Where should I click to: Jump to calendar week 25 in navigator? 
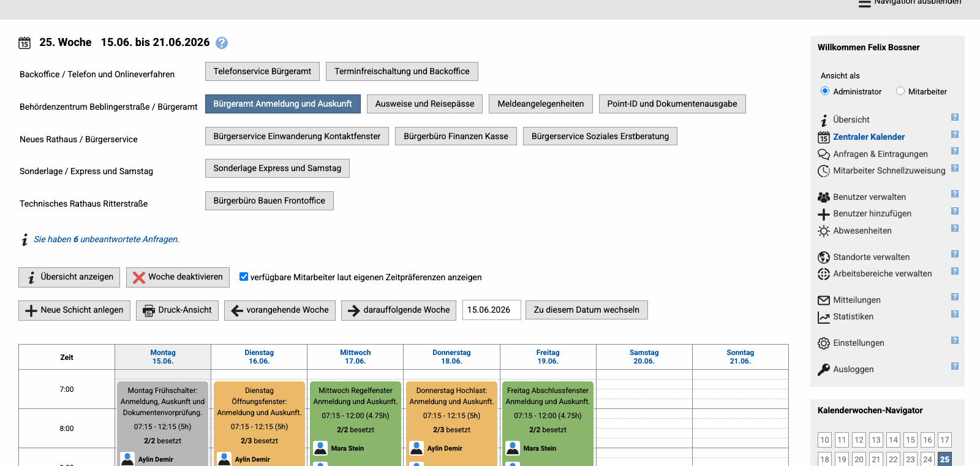click(x=944, y=459)
